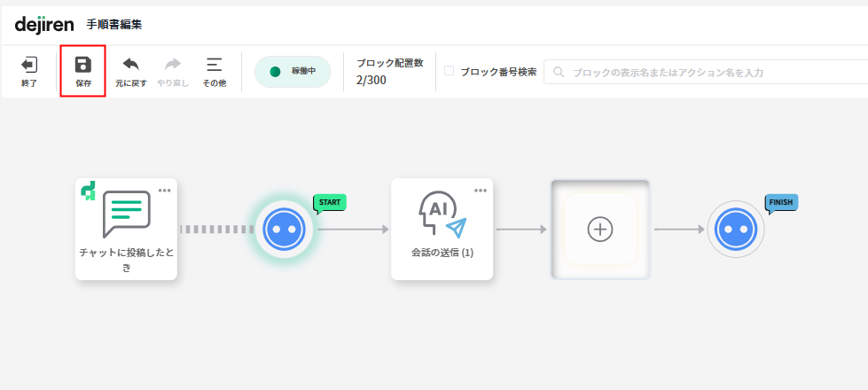
Task: Save the procedure with 保存 icon
Action: pyautogui.click(x=83, y=66)
